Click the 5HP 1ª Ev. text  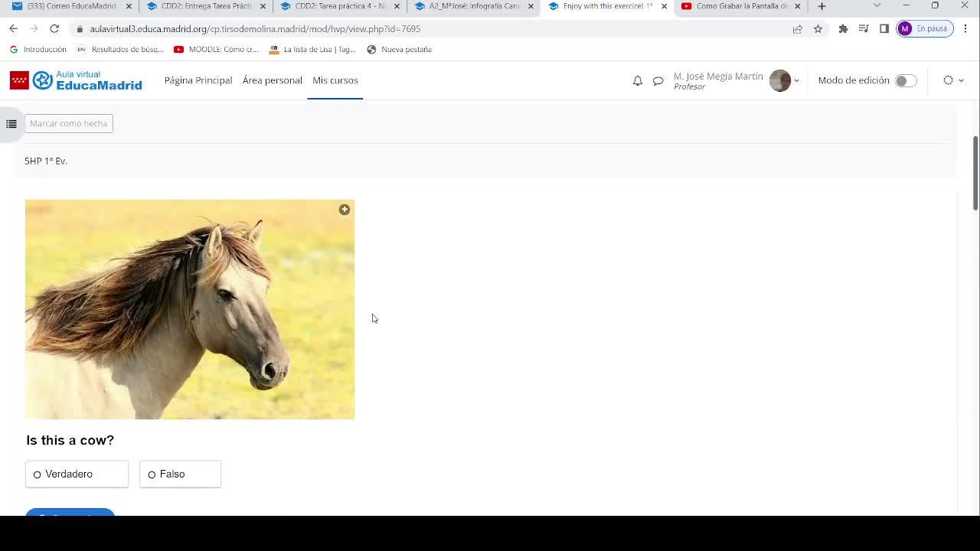(46, 161)
